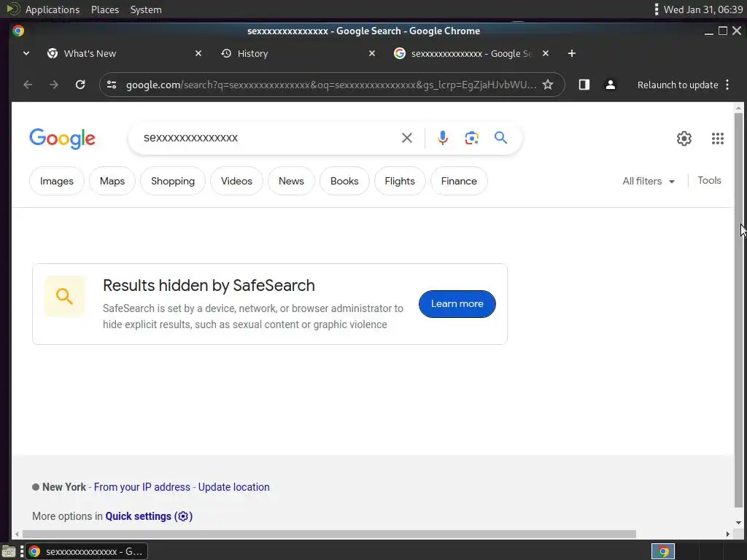Filter results by Books

pos(344,181)
